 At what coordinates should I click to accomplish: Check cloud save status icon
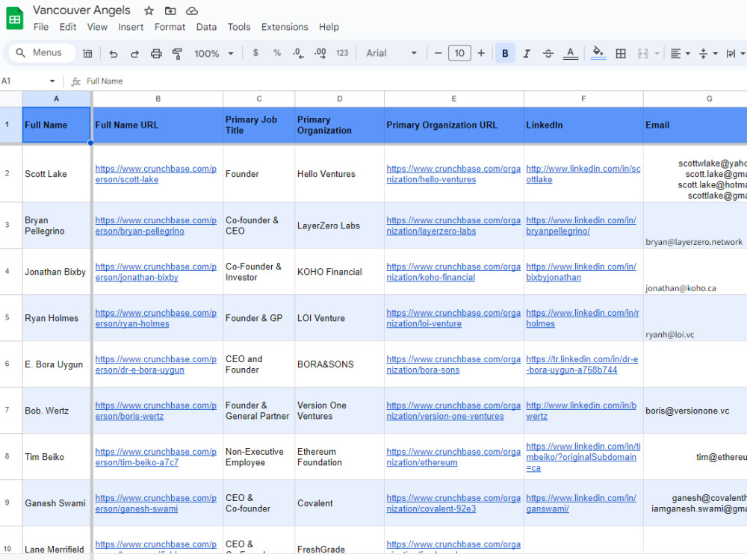pyautogui.click(x=191, y=11)
